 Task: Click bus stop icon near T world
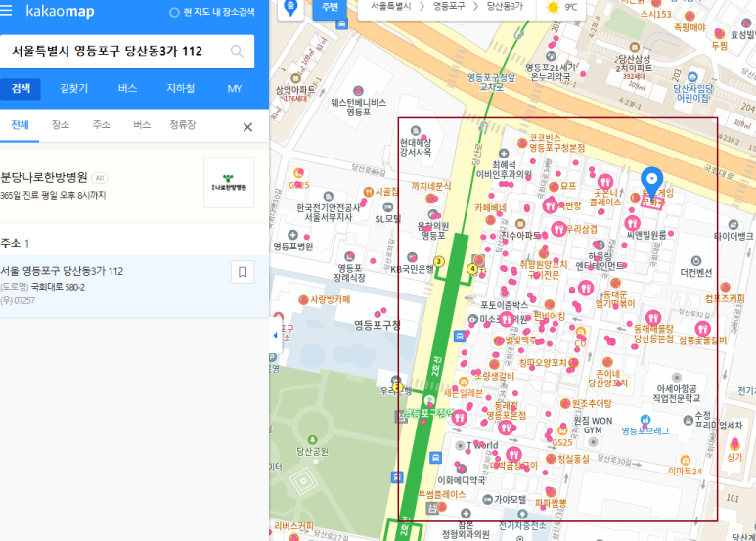[x=435, y=457]
